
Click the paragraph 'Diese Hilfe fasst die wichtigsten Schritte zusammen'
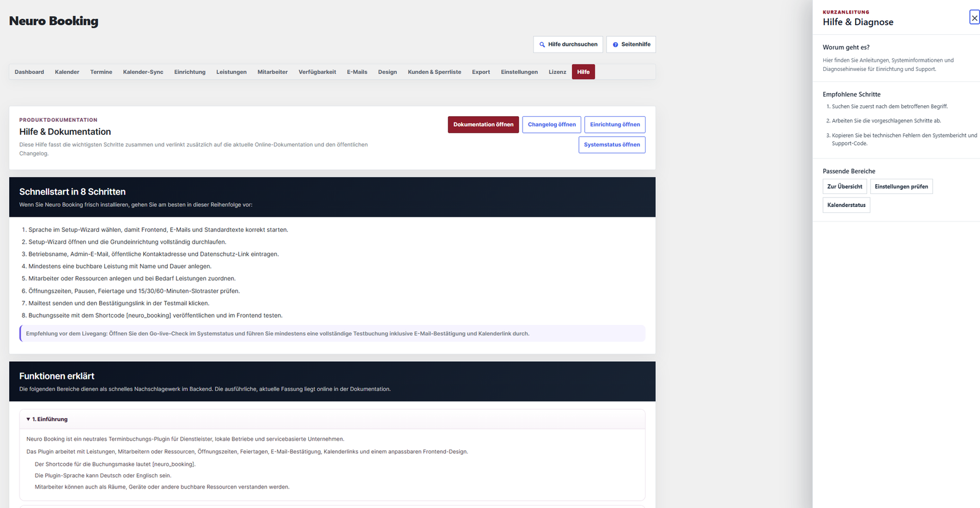point(194,149)
